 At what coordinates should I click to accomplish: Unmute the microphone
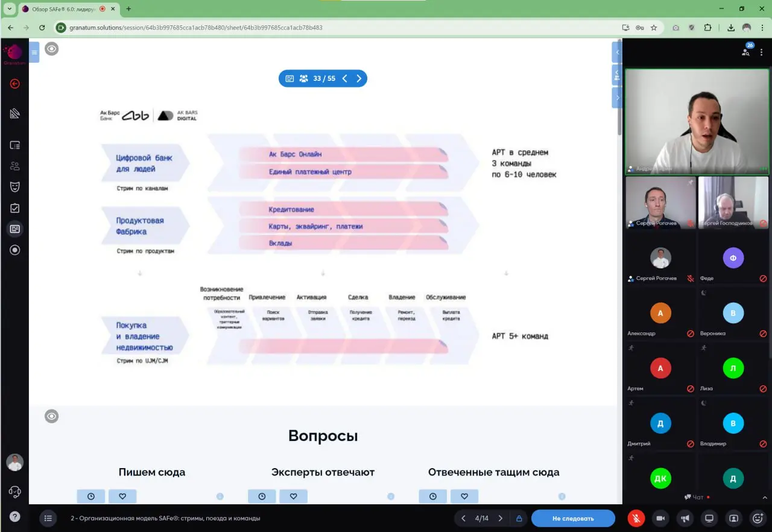click(x=636, y=518)
